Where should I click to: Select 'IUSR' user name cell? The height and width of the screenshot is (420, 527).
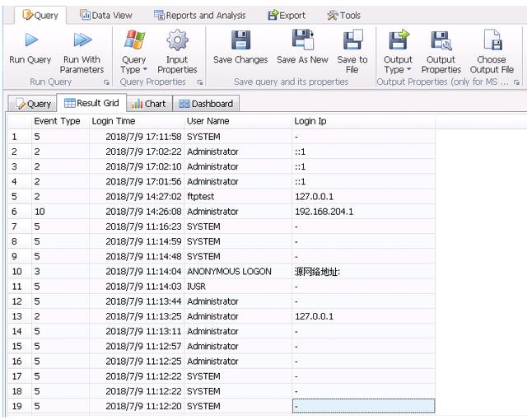tap(238, 287)
